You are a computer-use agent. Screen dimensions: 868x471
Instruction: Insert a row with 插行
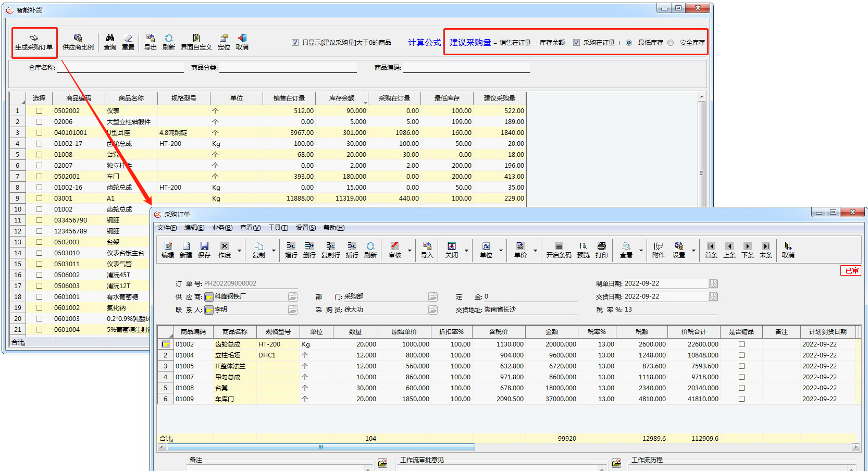pyautogui.click(x=352, y=250)
